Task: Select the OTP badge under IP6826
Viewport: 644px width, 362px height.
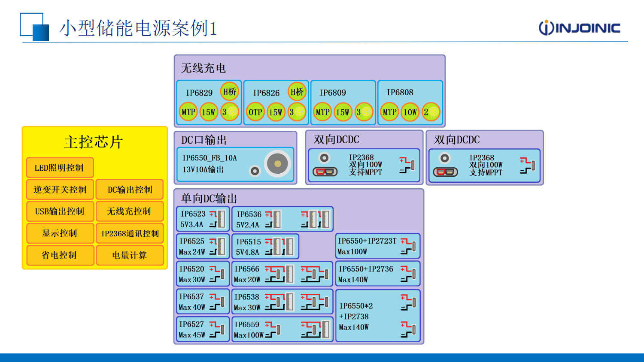Action: (x=255, y=112)
